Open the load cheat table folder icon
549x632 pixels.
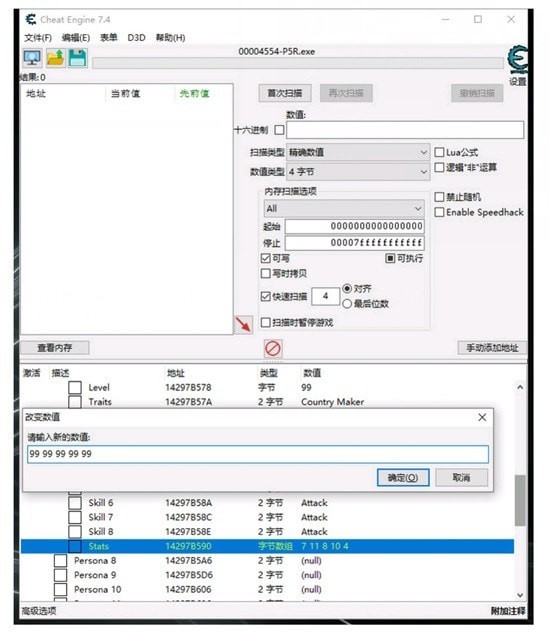tap(55, 58)
